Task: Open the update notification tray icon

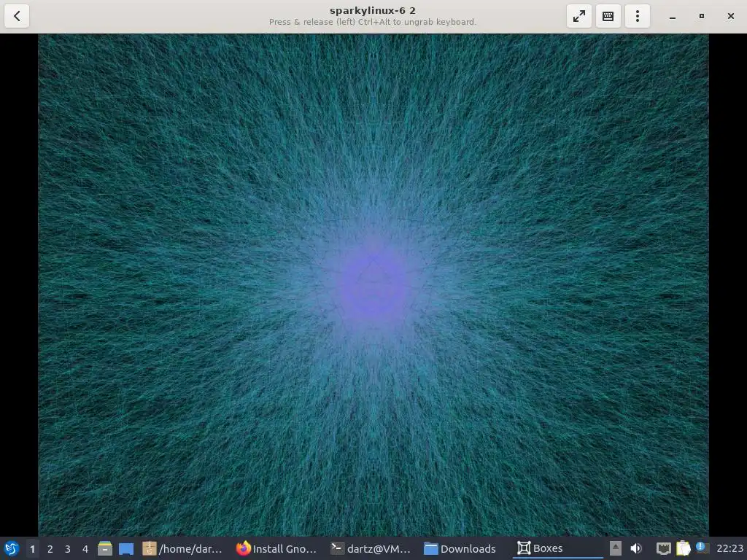Action: (x=703, y=548)
